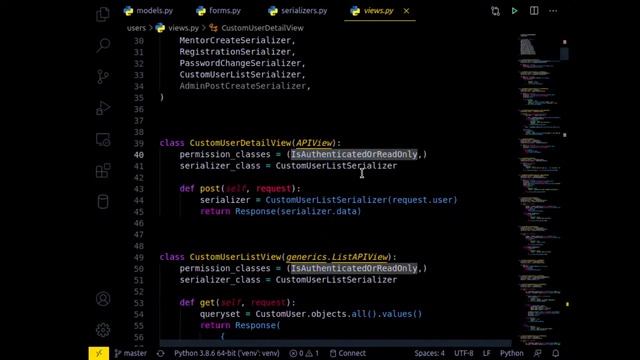
Task: Click CustomUser.objects.all().values() on line 54
Action: (339, 314)
